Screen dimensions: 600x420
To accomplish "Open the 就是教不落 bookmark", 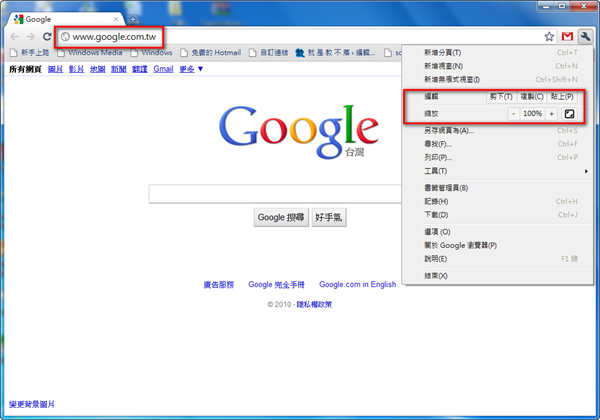I will pyautogui.click(x=335, y=52).
